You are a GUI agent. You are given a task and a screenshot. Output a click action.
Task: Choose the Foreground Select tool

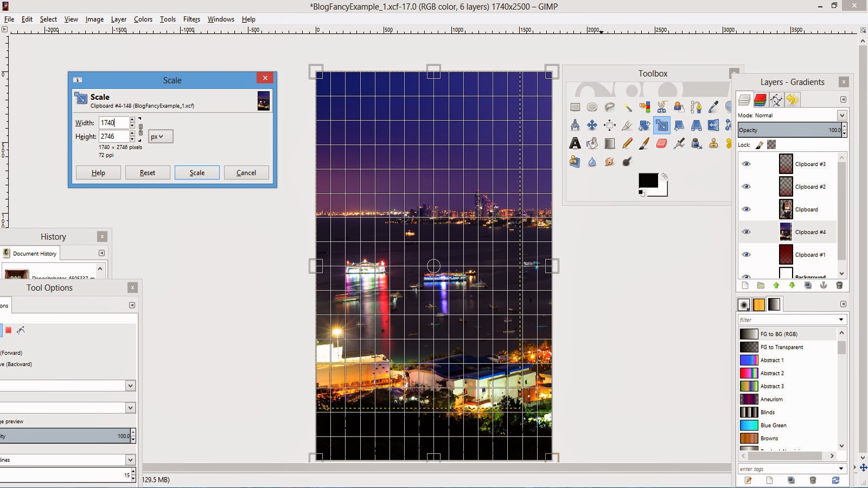pyautogui.click(x=679, y=107)
